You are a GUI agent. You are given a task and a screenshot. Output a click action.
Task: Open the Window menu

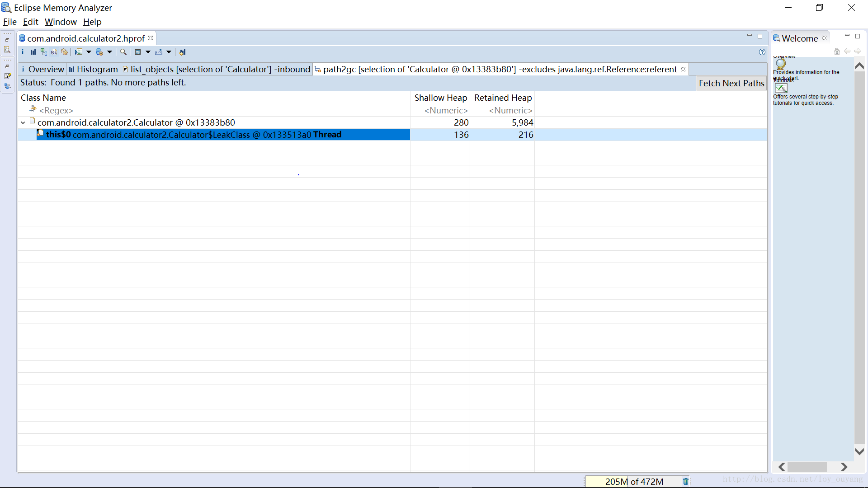pyautogui.click(x=61, y=22)
